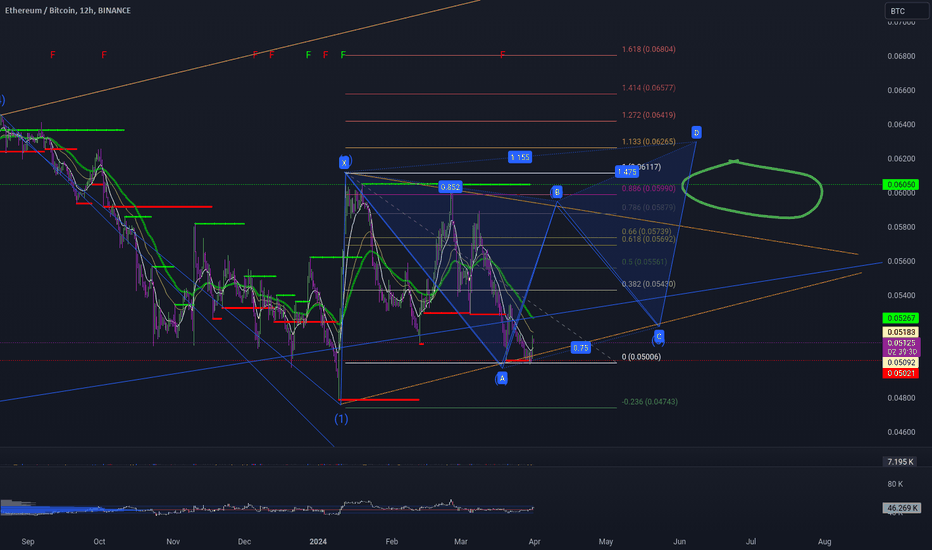
Task: Click the 0.786 (0.05879) Fibonacci label
Action: tap(648, 208)
